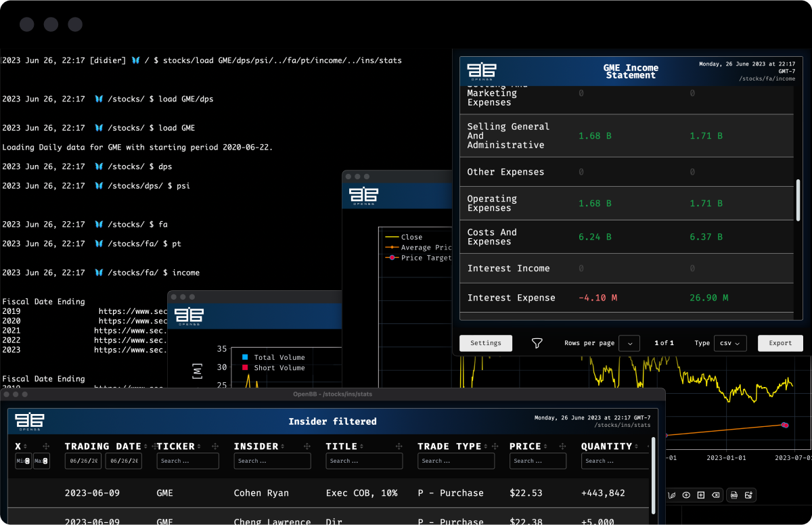Screen dimensions: 812x525
Task: Select the add text annotation icon
Action: [x=701, y=495]
